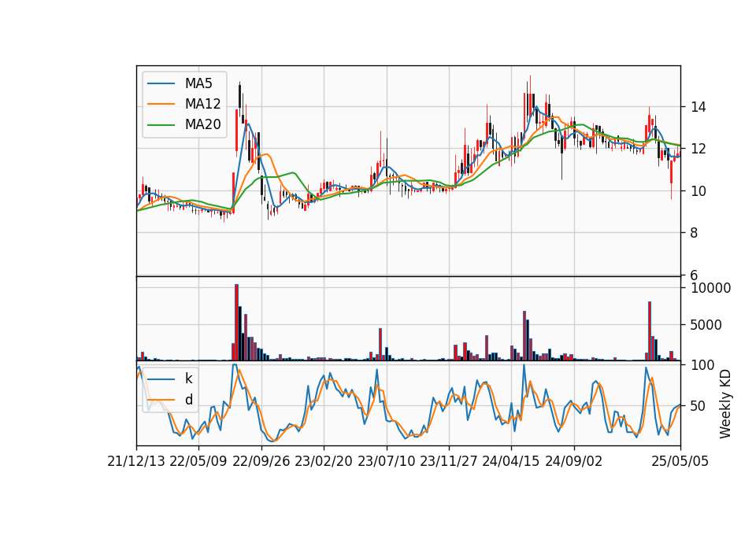756x543 pixels.
Task: Click the 23/02/20 date axis label
Action: (324, 462)
